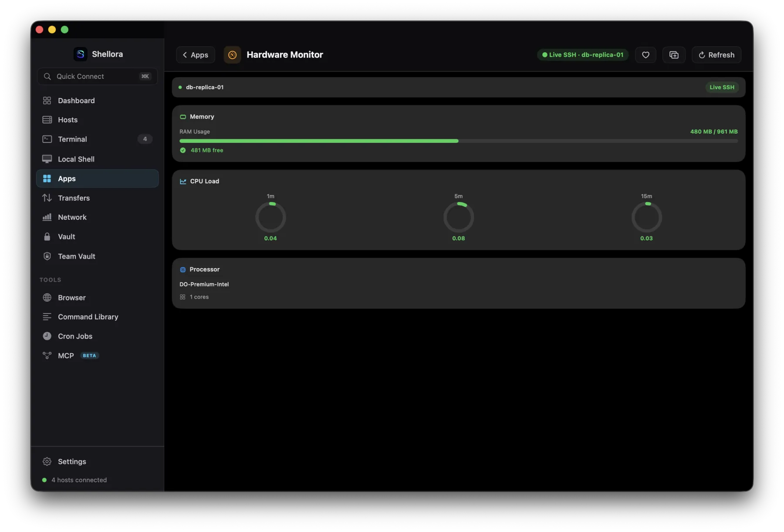Click the 0.03 load value
784x532 pixels.
[647, 239]
